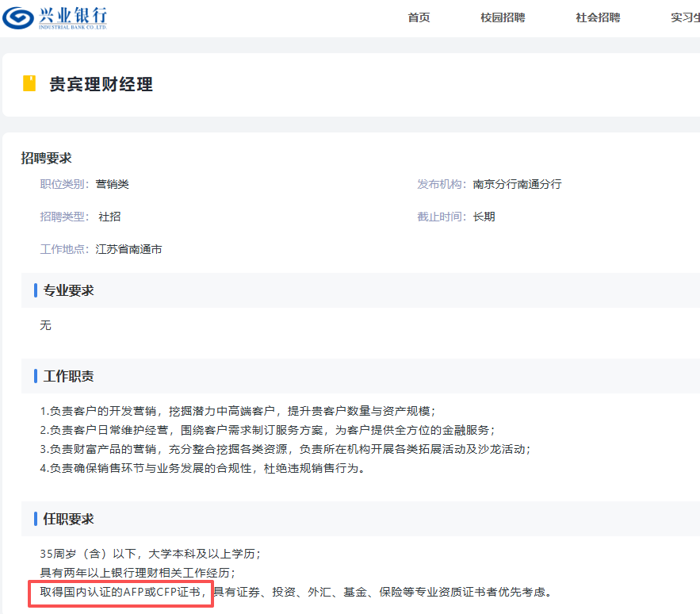
Task: Click the 江苏省南通市 work location text
Action: click(x=128, y=249)
